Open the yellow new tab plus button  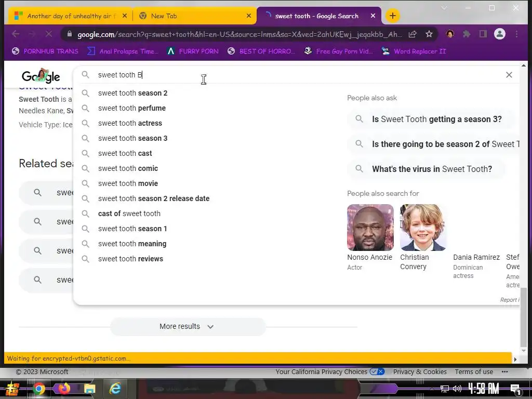click(393, 16)
